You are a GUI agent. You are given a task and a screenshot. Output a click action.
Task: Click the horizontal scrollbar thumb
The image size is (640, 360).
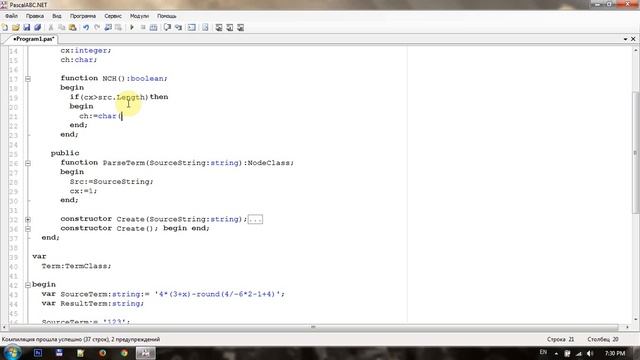pyautogui.click(x=313, y=327)
